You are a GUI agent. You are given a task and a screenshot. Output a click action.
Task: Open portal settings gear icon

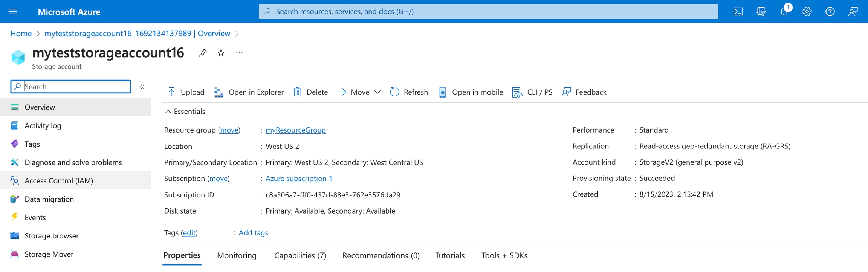pyautogui.click(x=807, y=12)
